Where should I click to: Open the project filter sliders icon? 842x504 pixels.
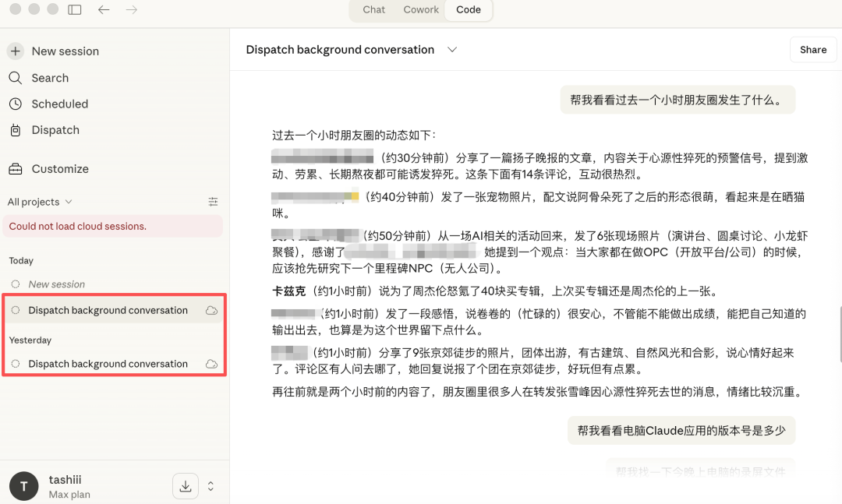[x=213, y=201]
